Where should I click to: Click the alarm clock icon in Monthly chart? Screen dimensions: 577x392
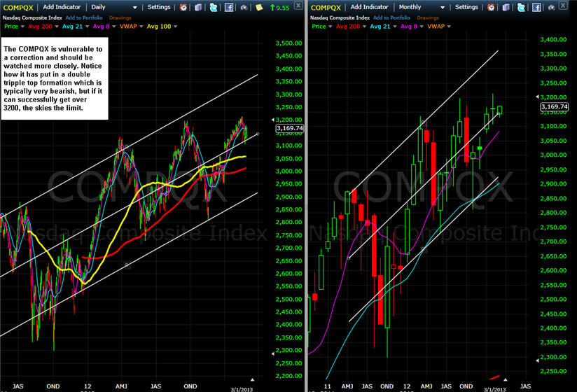click(x=491, y=8)
